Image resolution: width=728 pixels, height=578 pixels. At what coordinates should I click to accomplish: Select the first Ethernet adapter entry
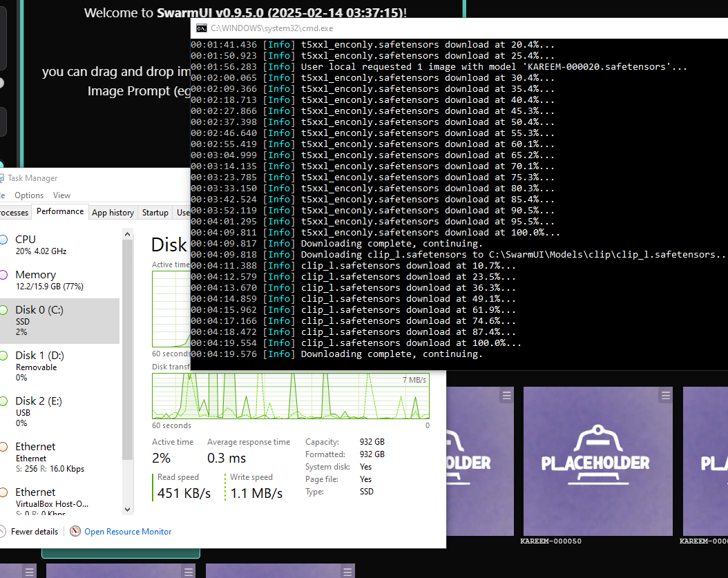click(x=59, y=457)
